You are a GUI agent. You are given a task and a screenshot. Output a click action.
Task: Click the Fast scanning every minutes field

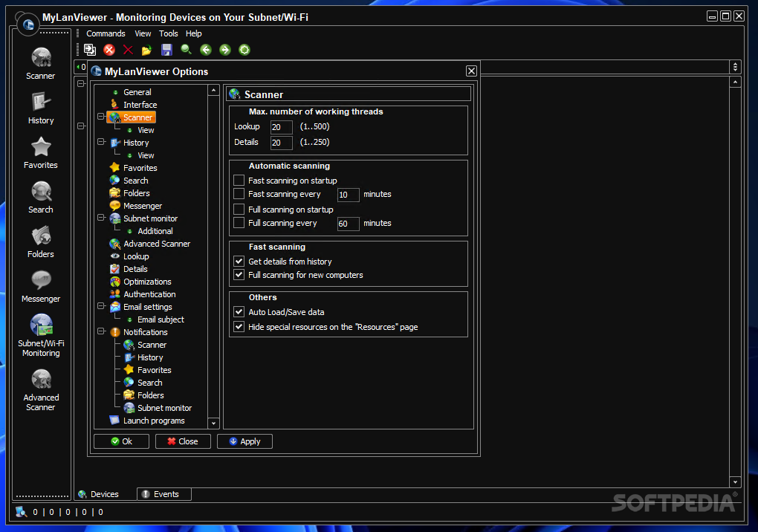coord(348,195)
